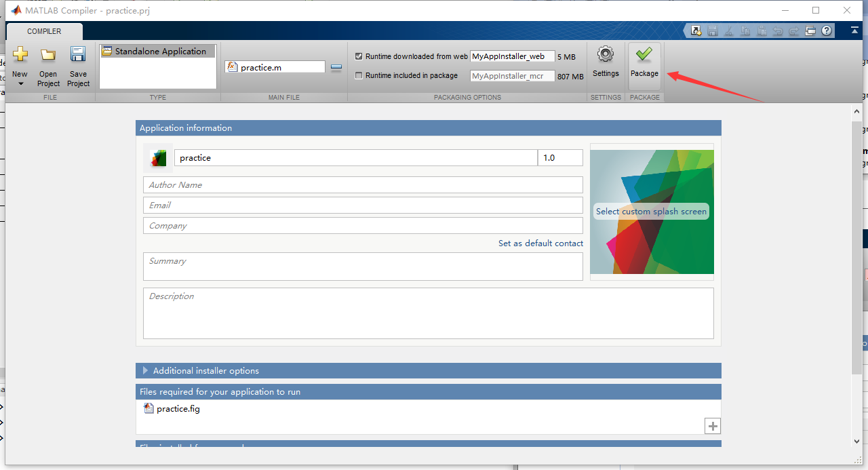Edit the application name field practice
868x470 pixels.
tap(356, 158)
